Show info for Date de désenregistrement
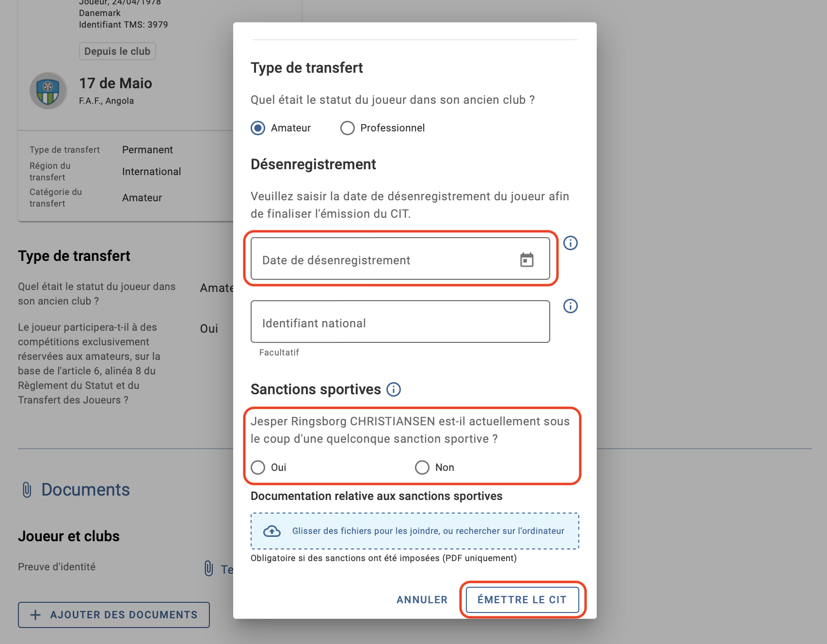Screen dimensions: 827x644 571,243
